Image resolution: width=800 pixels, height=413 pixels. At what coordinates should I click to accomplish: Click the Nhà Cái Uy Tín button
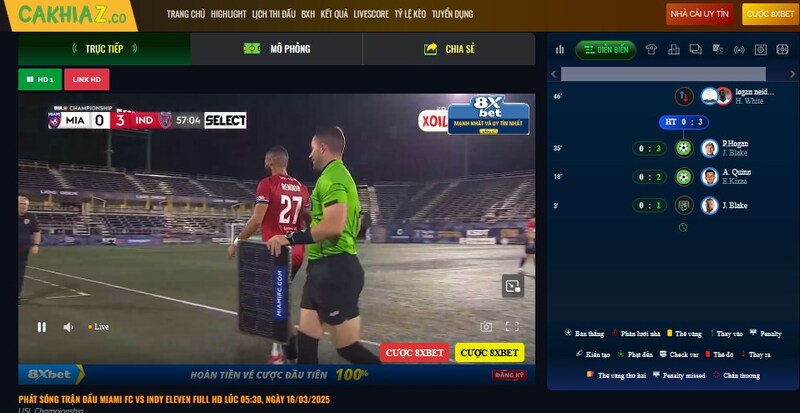coord(699,14)
